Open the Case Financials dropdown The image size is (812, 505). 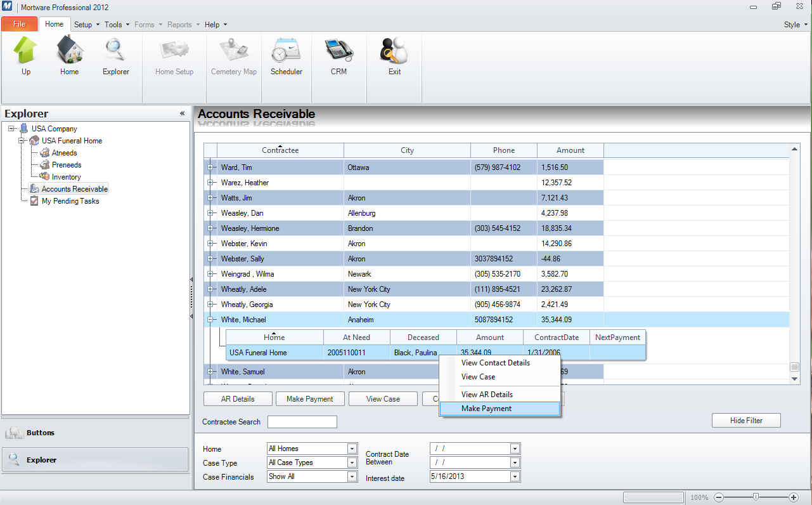[352, 476]
